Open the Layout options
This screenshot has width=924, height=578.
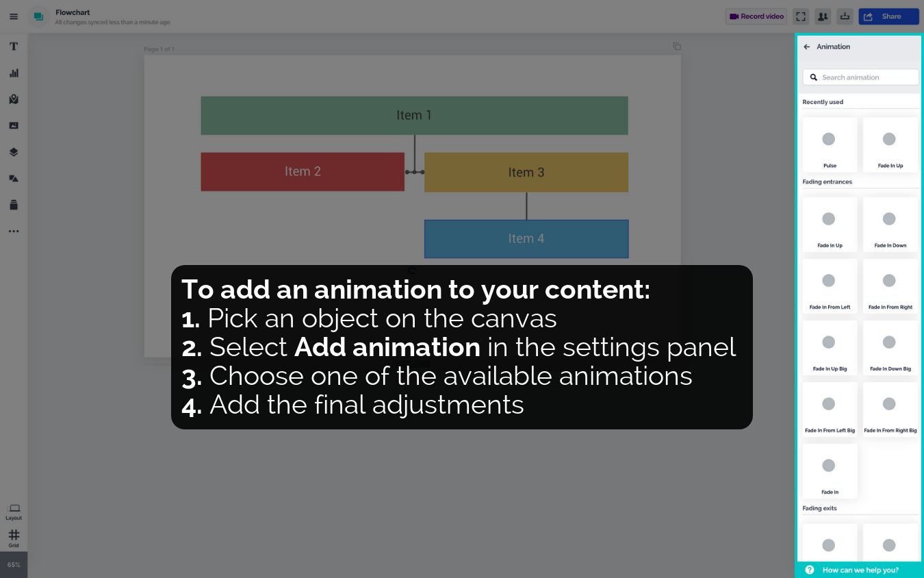pyautogui.click(x=14, y=511)
